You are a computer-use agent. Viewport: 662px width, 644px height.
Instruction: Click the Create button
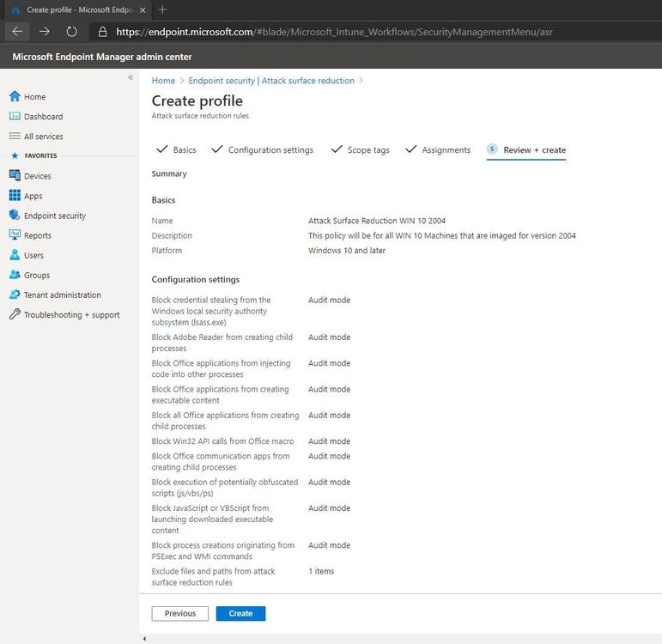click(x=240, y=614)
